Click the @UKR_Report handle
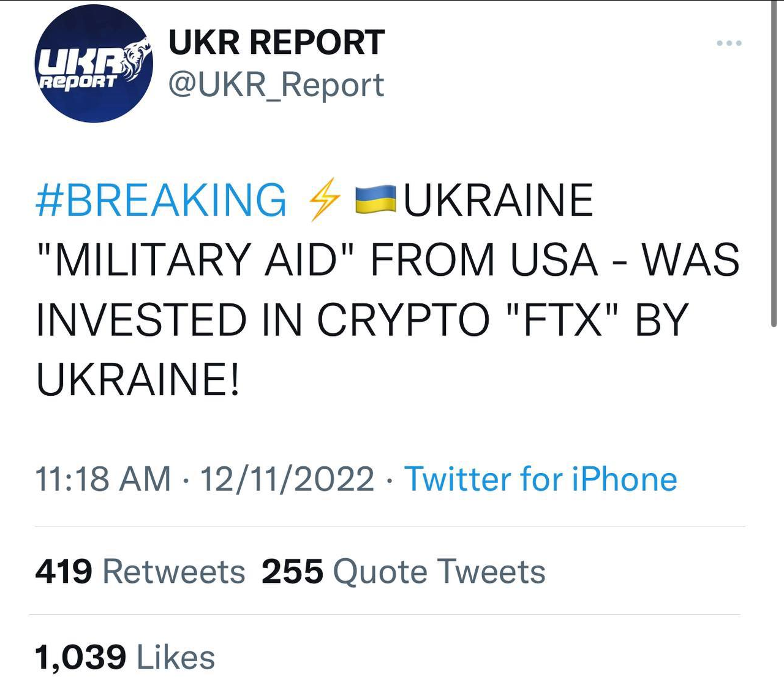 click(x=276, y=85)
